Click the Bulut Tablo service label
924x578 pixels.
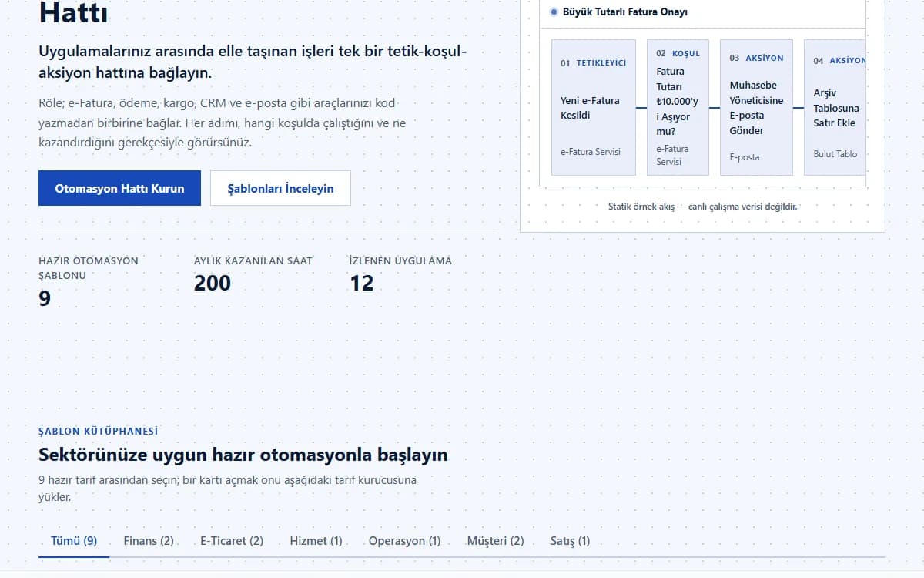pyautogui.click(x=835, y=154)
